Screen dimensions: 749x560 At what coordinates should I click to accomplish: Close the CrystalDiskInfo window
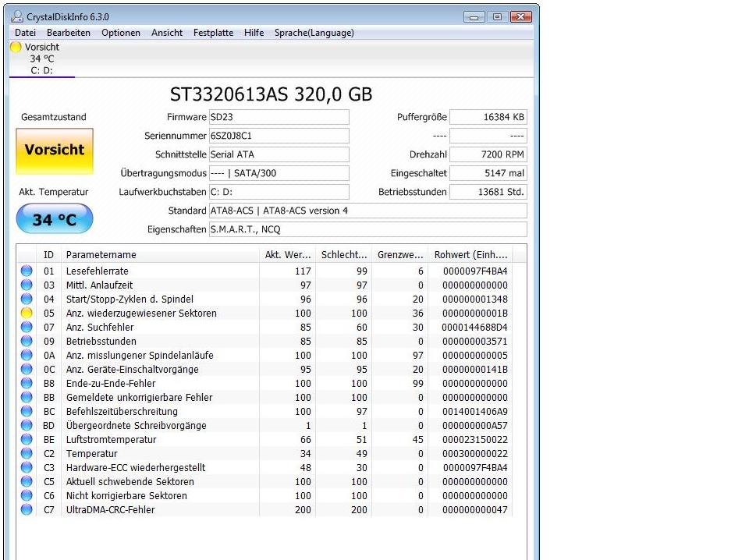(520, 16)
